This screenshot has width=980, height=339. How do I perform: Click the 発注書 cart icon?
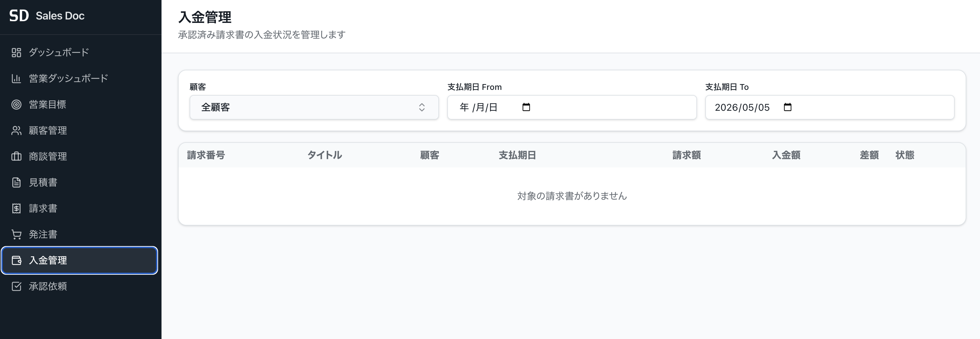[16, 234]
